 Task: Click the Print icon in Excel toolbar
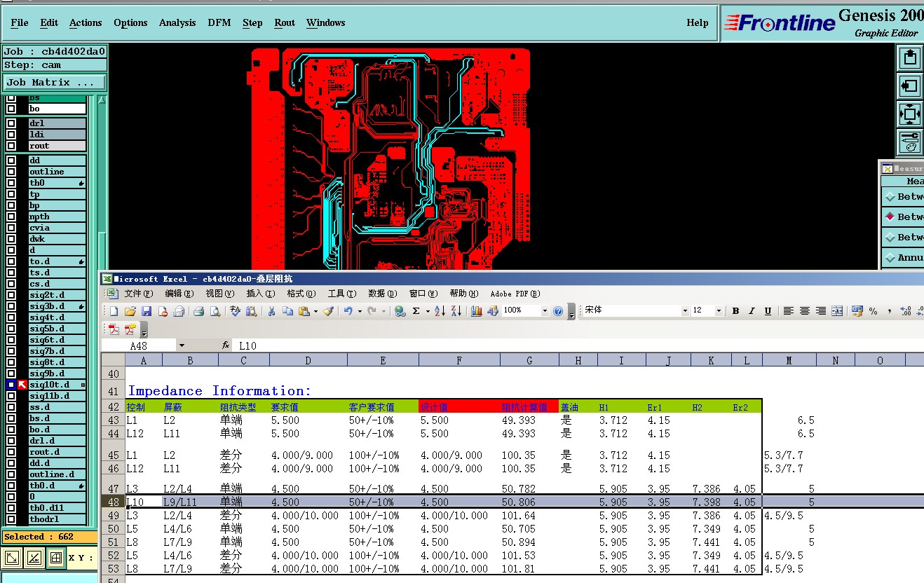[x=198, y=311]
